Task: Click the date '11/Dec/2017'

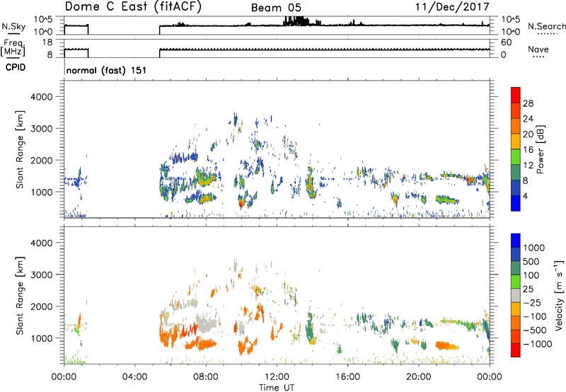Action: click(x=452, y=7)
